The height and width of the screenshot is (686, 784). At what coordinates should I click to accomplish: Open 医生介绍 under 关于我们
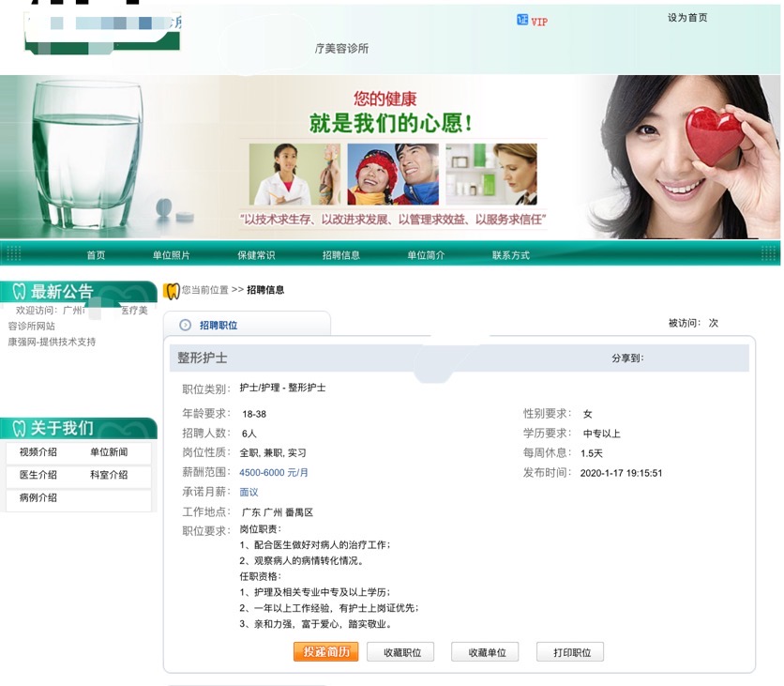38,475
